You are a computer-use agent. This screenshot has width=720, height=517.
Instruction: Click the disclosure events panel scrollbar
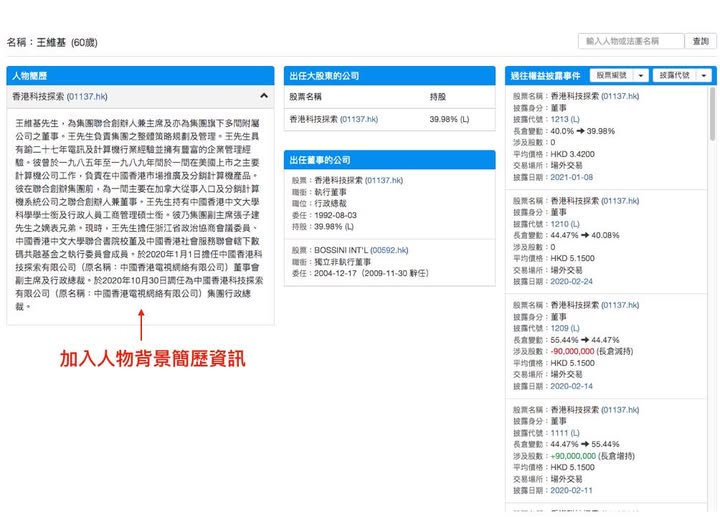[712, 113]
